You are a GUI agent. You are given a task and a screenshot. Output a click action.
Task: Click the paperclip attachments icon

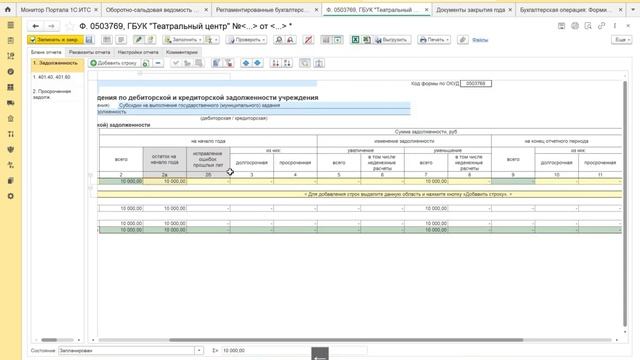pos(462,40)
